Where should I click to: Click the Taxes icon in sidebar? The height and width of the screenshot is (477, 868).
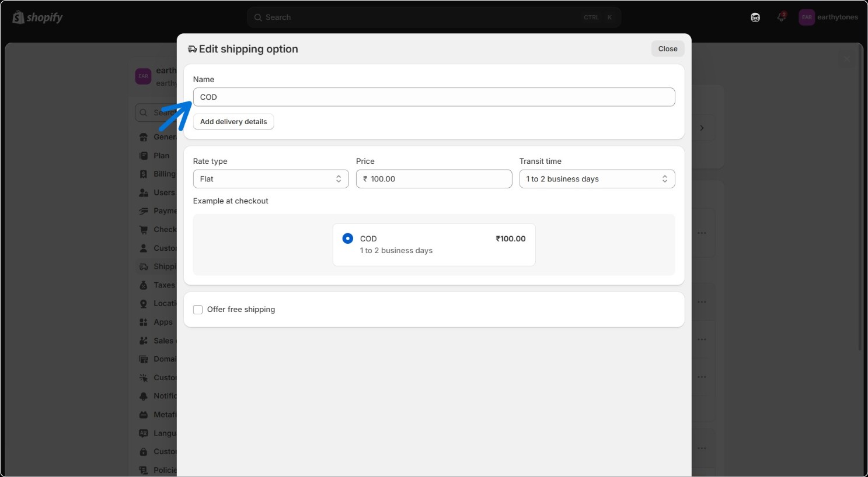[144, 285]
